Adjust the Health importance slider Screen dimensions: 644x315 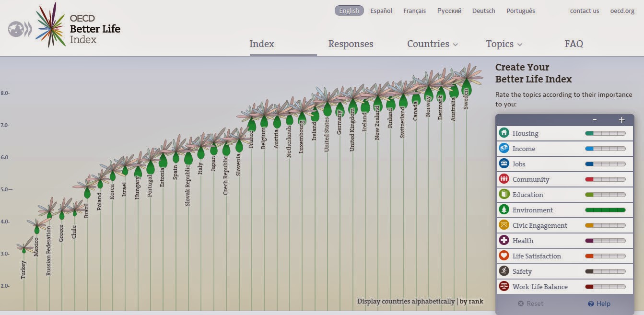605,241
